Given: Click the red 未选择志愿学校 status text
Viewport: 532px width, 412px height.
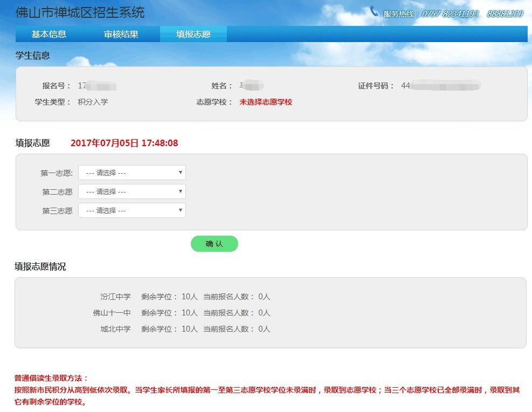Looking at the screenshot, I should click(x=266, y=102).
